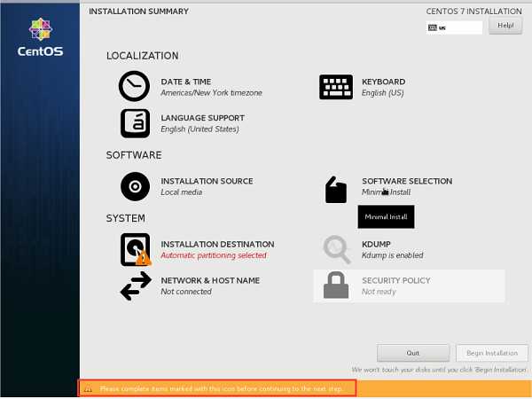This screenshot has width=532, height=399.
Task: Click 'Not ready' security status text
Action: (379, 292)
